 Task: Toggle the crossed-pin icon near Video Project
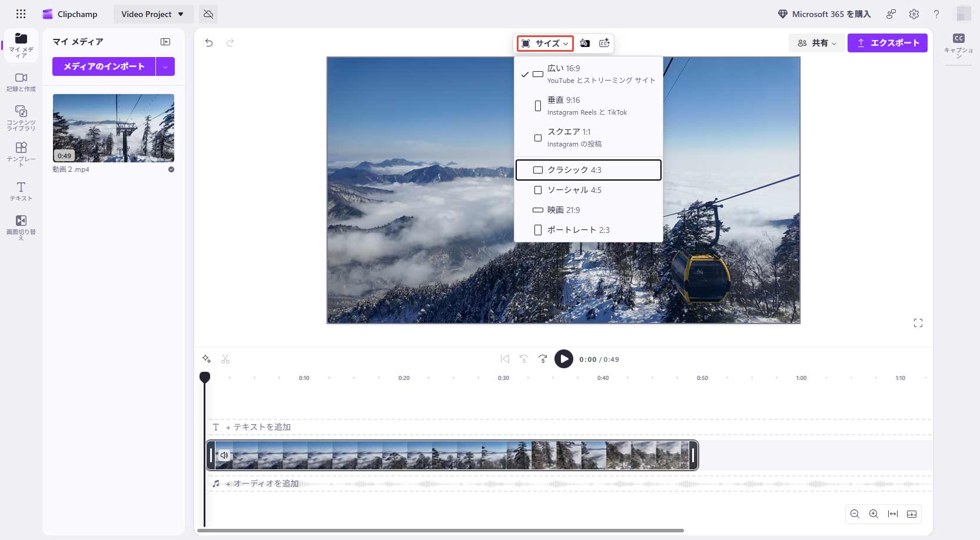point(208,14)
